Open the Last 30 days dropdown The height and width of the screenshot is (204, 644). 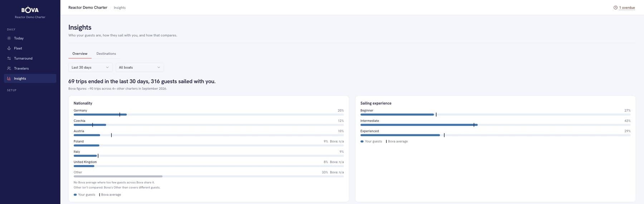coord(91,67)
